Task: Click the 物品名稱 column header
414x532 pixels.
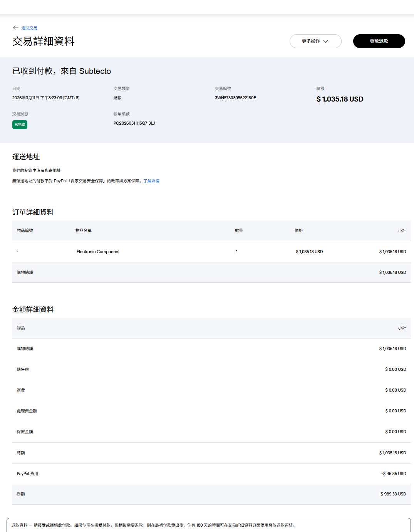Action: click(84, 230)
